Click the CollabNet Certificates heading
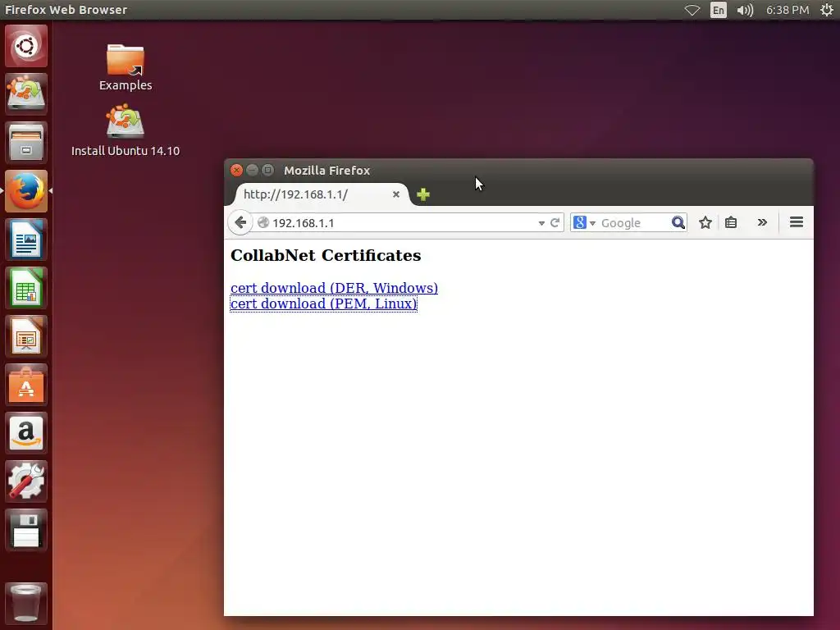840x630 pixels. point(326,255)
